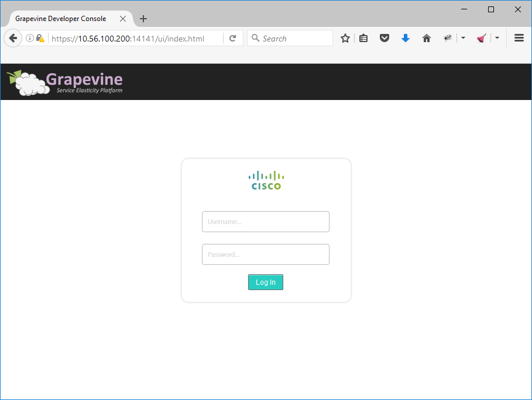Click the URL address bar

click(136, 39)
